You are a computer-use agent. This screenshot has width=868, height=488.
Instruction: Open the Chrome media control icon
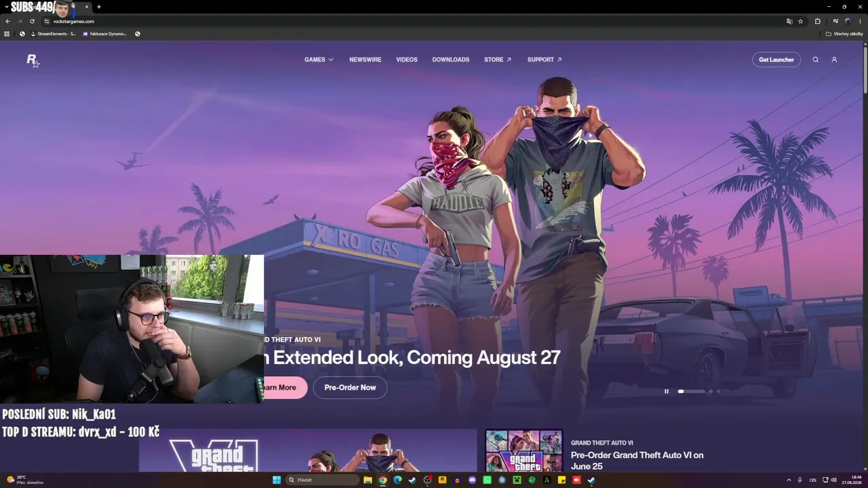[835, 21]
